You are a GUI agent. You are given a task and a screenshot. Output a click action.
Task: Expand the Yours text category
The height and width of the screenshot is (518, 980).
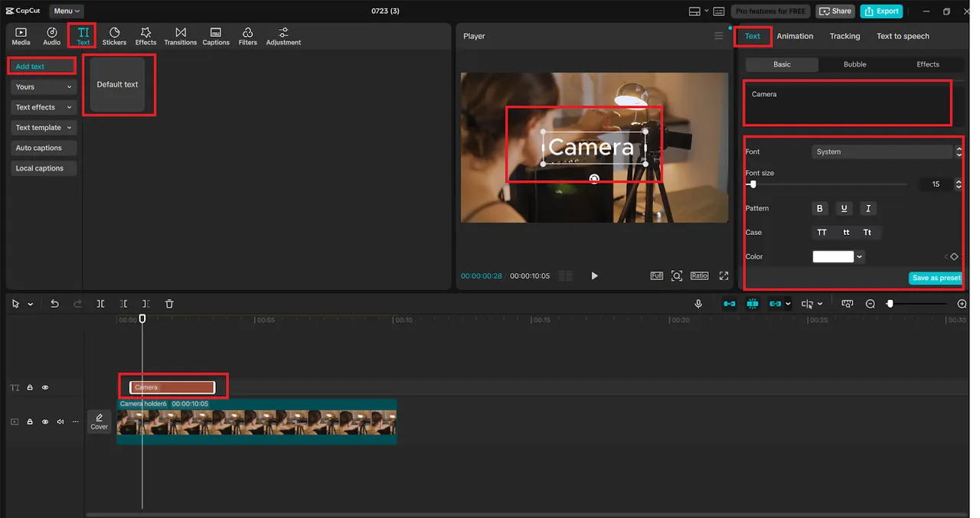pyautogui.click(x=44, y=87)
